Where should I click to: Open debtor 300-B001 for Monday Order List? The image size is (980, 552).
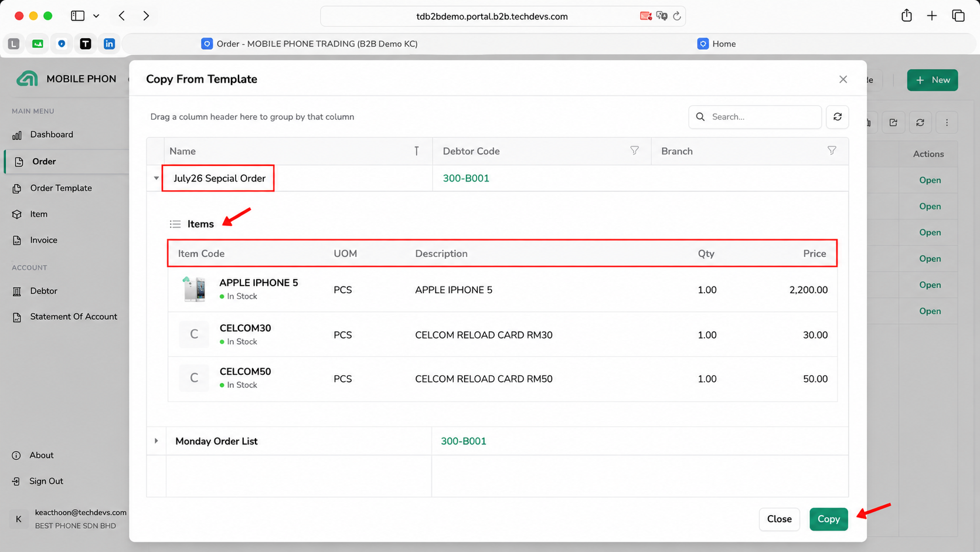pyautogui.click(x=464, y=441)
